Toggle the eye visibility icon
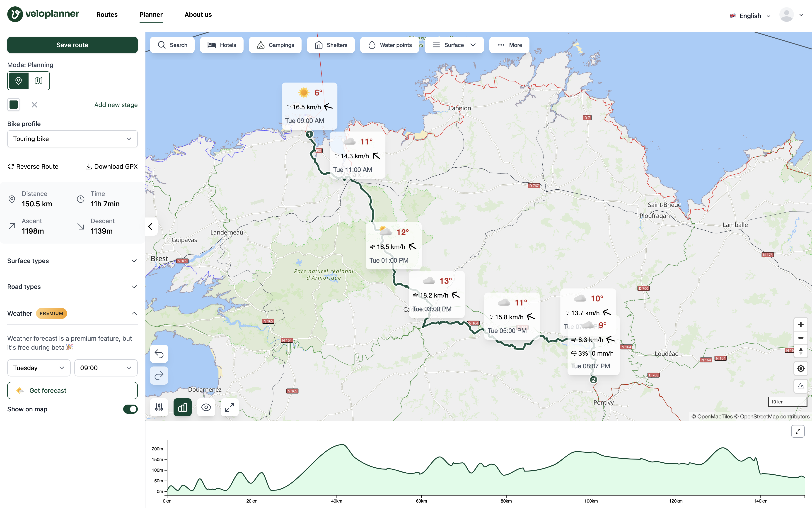 (x=206, y=407)
